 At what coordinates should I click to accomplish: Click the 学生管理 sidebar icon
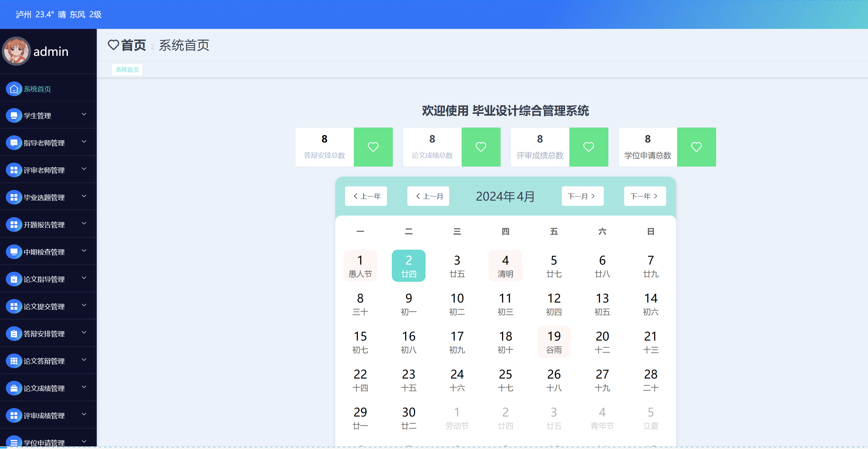tap(14, 116)
